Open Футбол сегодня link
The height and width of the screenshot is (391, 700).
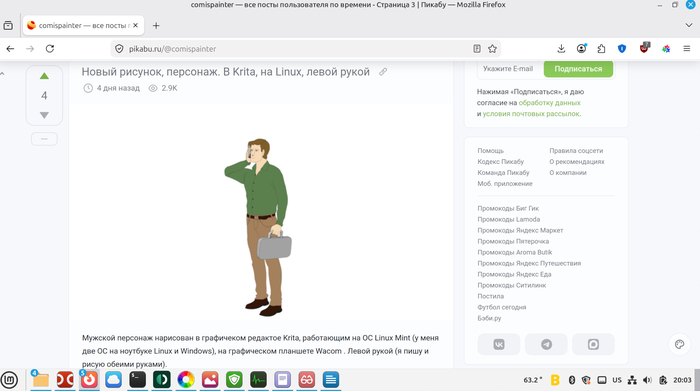click(x=502, y=307)
